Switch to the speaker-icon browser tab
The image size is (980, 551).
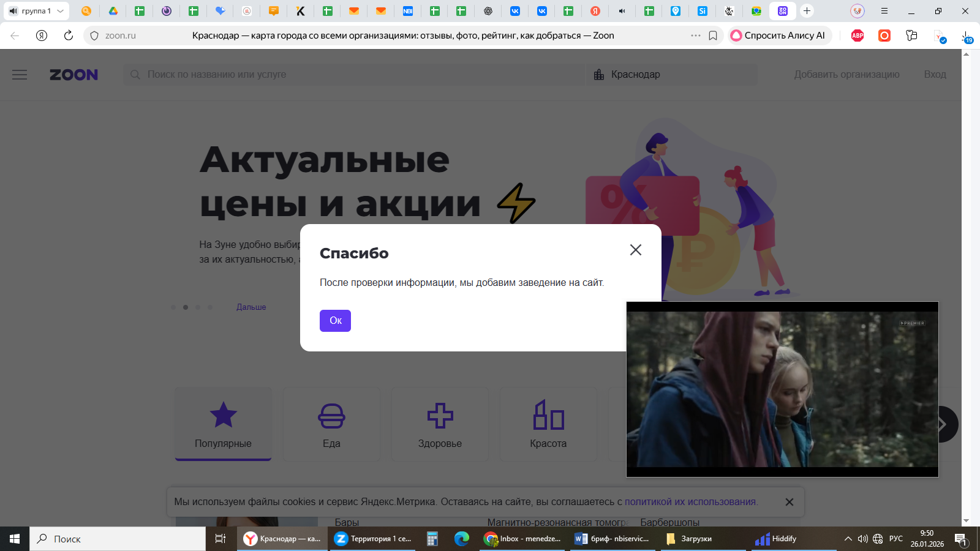(622, 11)
